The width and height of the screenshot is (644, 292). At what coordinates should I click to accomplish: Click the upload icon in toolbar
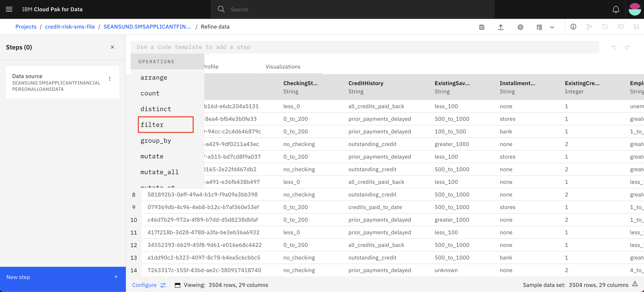(501, 27)
